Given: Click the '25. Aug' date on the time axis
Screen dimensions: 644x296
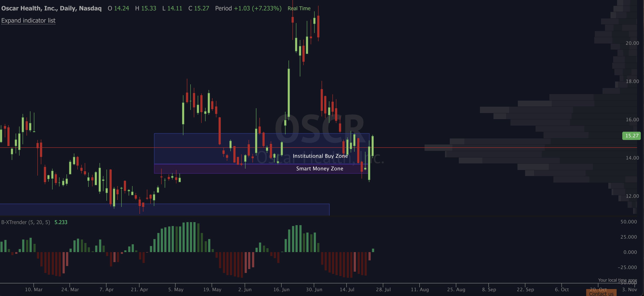Looking at the screenshot, I should coord(456,289).
